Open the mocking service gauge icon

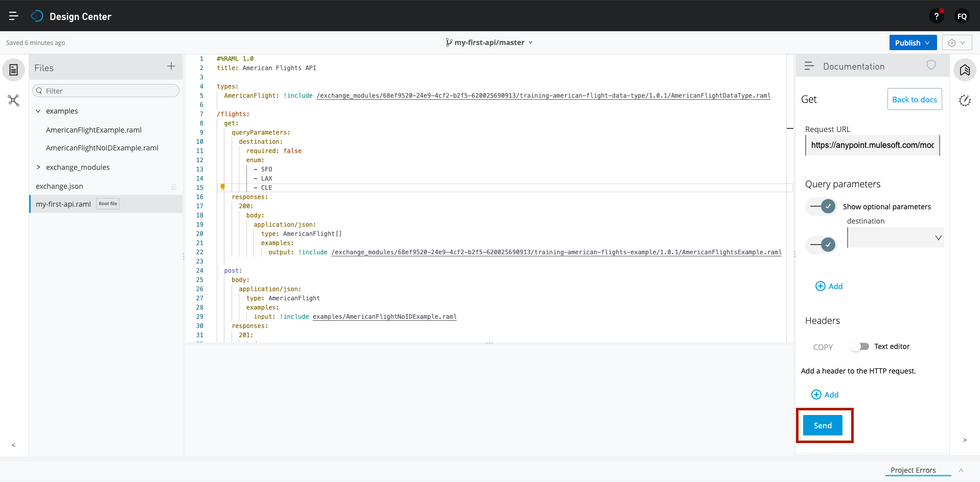click(965, 100)
